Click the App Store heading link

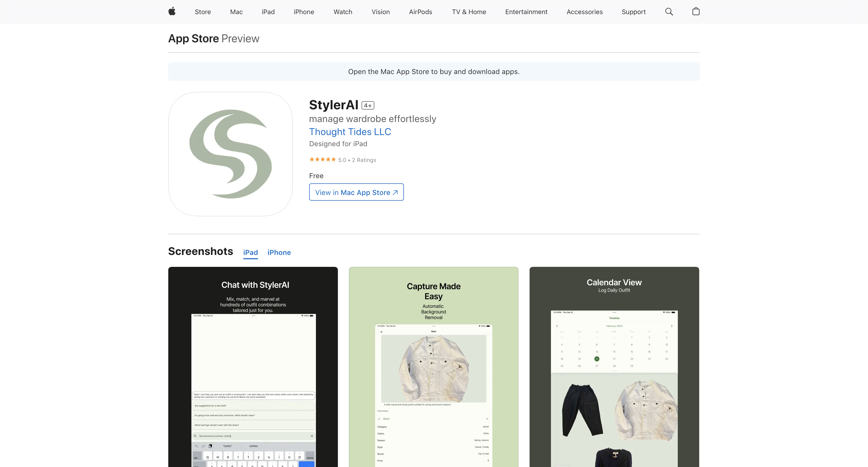tap(193, 39)
